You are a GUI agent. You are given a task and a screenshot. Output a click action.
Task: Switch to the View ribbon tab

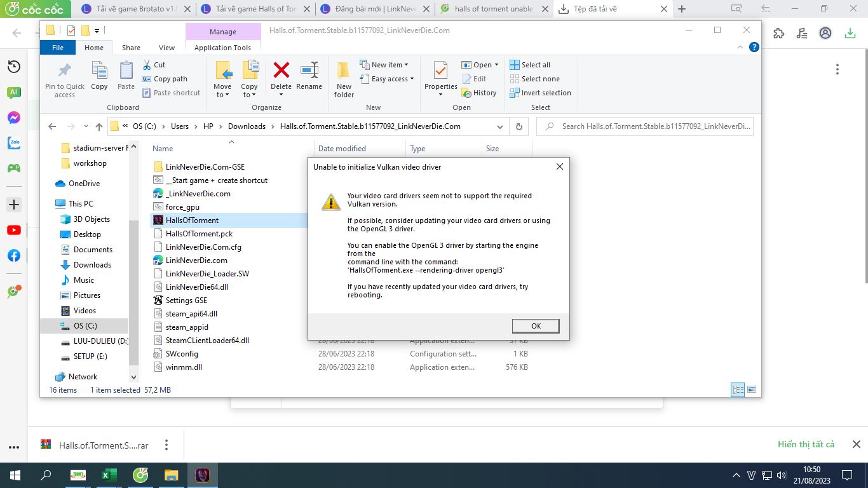[166, 48]
